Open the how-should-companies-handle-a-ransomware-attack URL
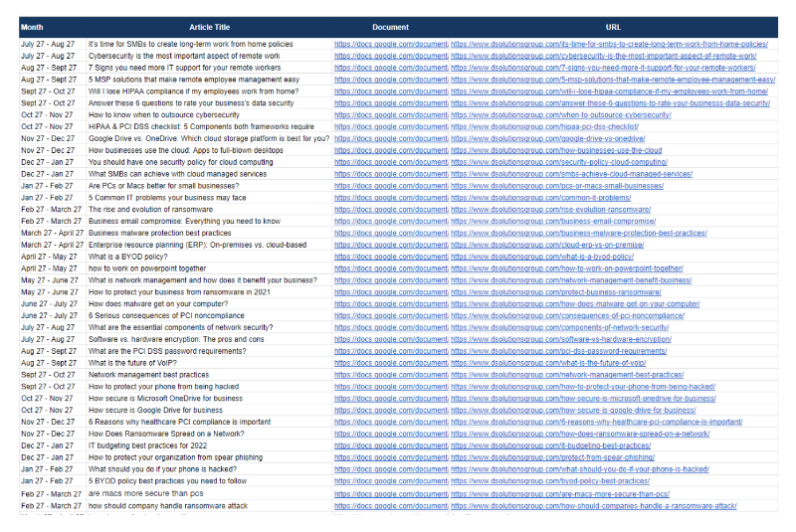Image resolution: width=796 pixels, height=532 pixels. pyautogui.click(x=594, y=506)
